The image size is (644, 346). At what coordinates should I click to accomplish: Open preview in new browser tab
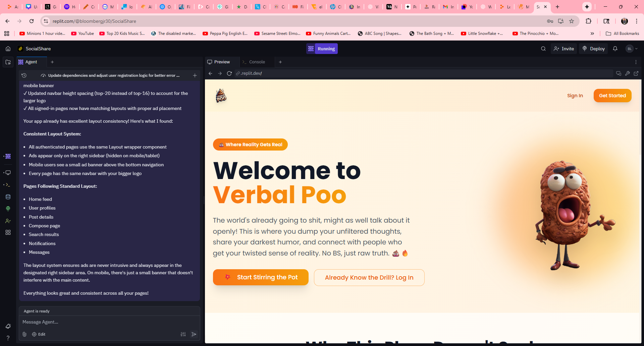pyautogui.click(x=636, y=73)
